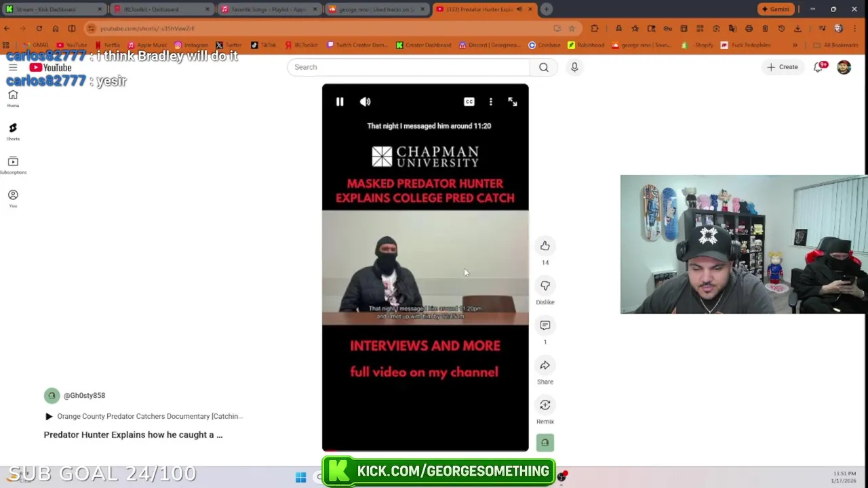Open the TikTok bookmark

(x=264, y=45)
